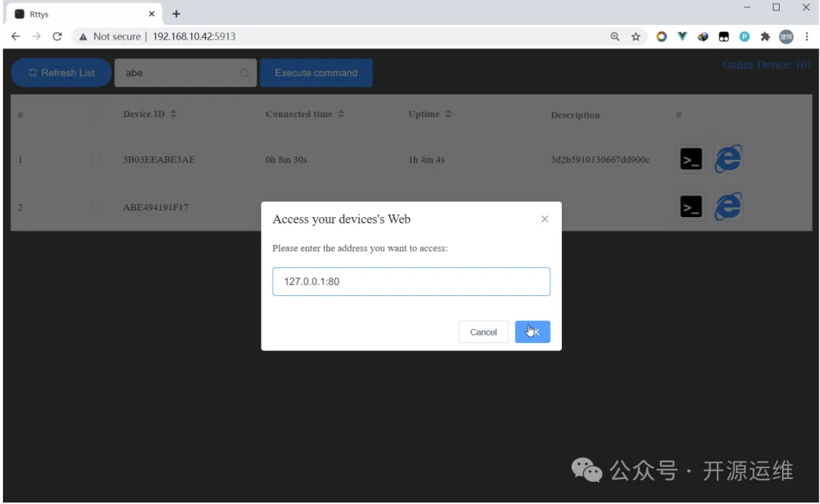Open terminal for device 5B03EEABE3AE
This screenshot has height=504, width=820.
(691, 159)
